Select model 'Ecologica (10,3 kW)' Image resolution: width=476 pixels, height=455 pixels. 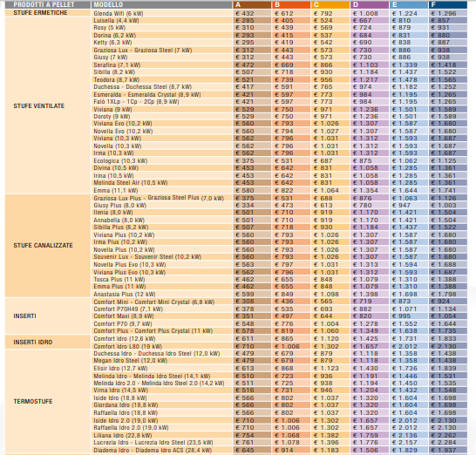120,161
